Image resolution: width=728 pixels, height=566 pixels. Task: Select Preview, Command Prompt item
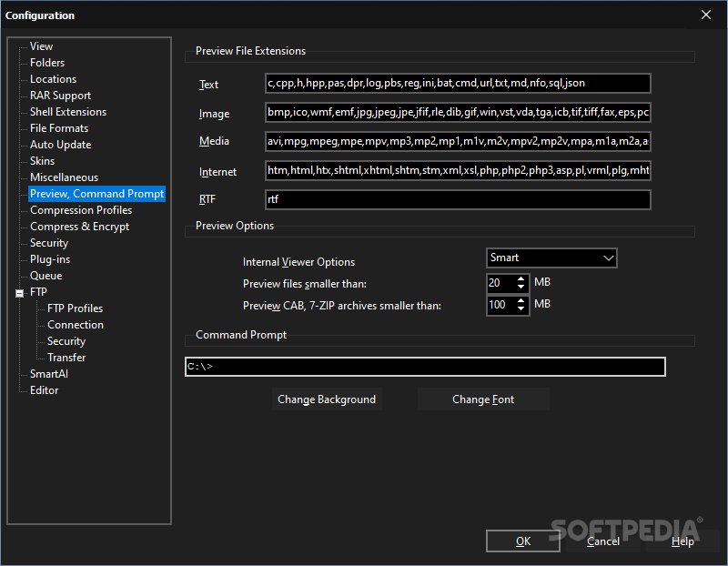[x=96, y=194]
